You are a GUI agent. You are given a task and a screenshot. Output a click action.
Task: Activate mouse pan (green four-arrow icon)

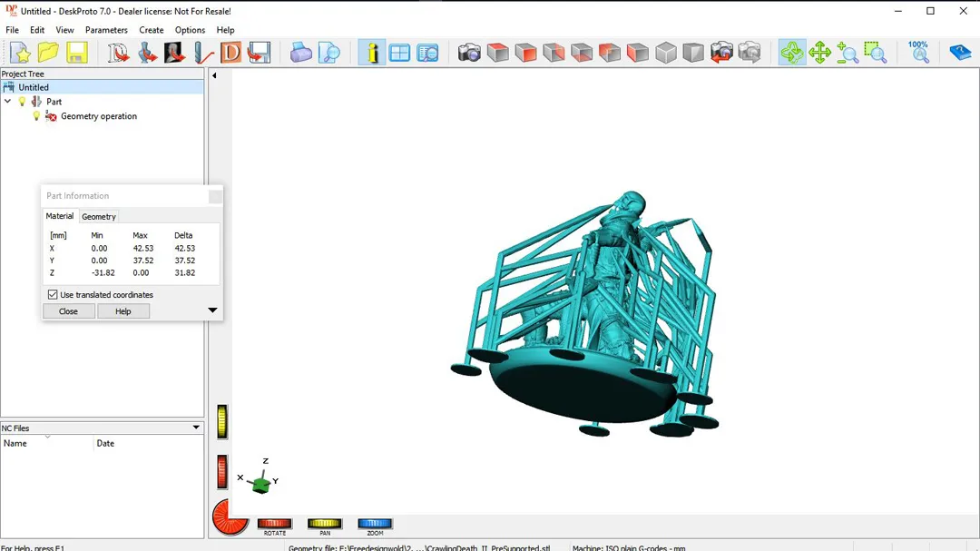pos(819,53)
